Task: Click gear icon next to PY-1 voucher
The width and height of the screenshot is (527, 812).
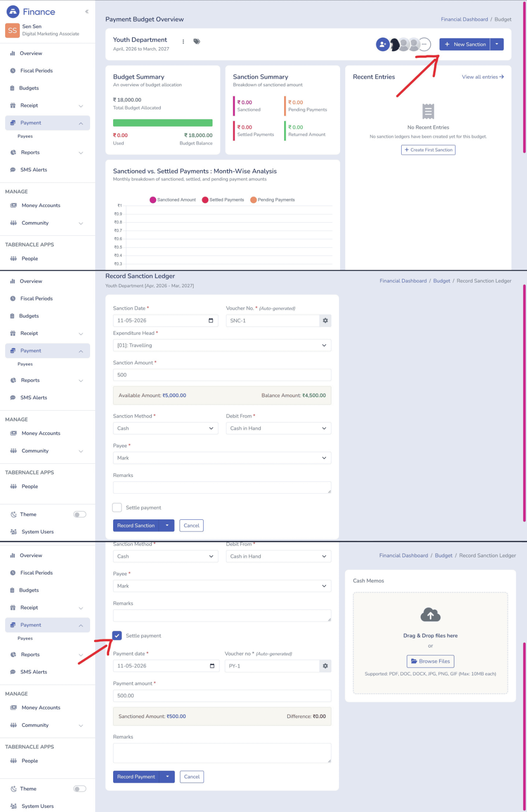Action: (x=325, y=666)
